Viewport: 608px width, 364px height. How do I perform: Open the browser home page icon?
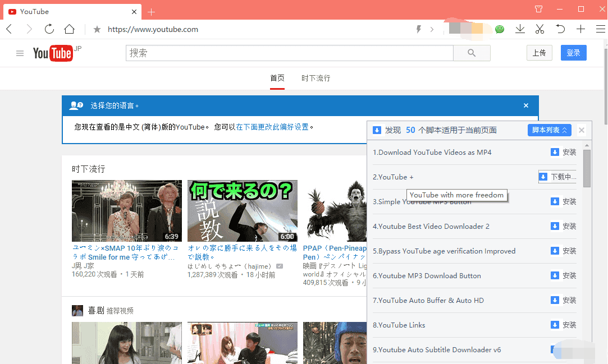pos(70,29)
